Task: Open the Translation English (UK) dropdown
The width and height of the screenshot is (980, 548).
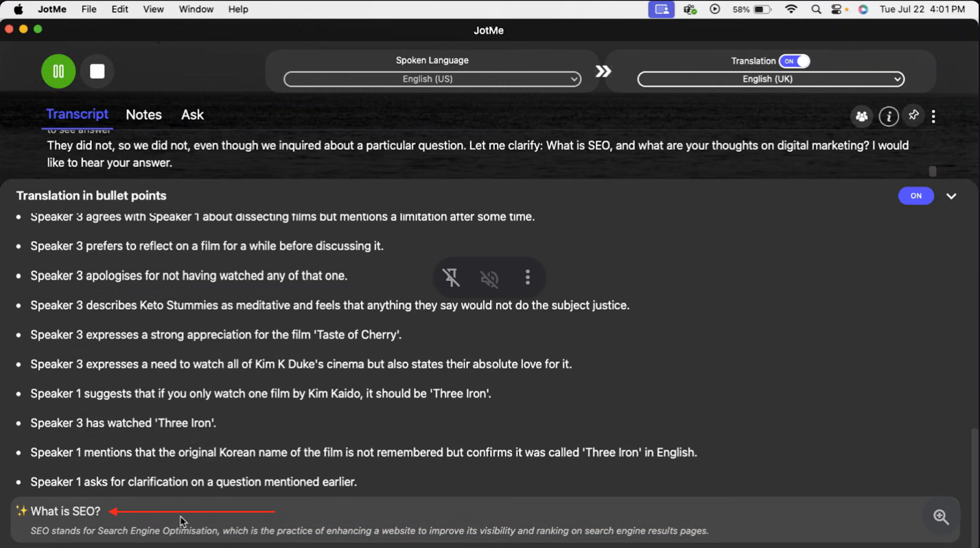Action: coord(771,79)
